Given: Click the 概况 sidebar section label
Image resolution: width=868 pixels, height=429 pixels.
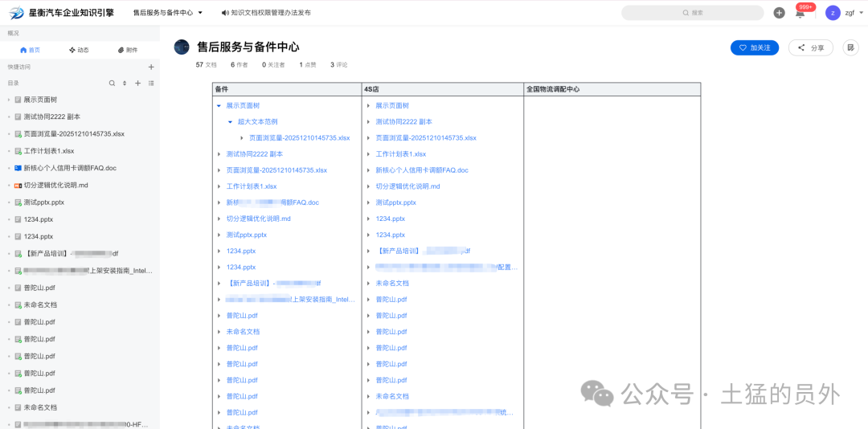Looking at the screenshot, I should point(14,33).
